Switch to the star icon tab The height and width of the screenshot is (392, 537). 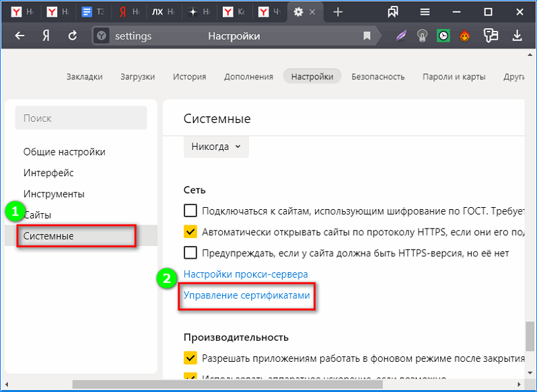pos(199,12)
